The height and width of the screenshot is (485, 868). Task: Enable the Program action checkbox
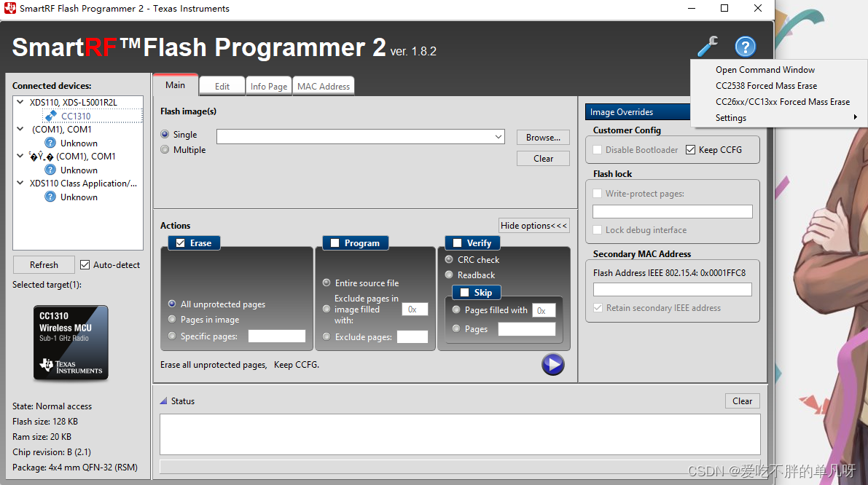(335, 242)
